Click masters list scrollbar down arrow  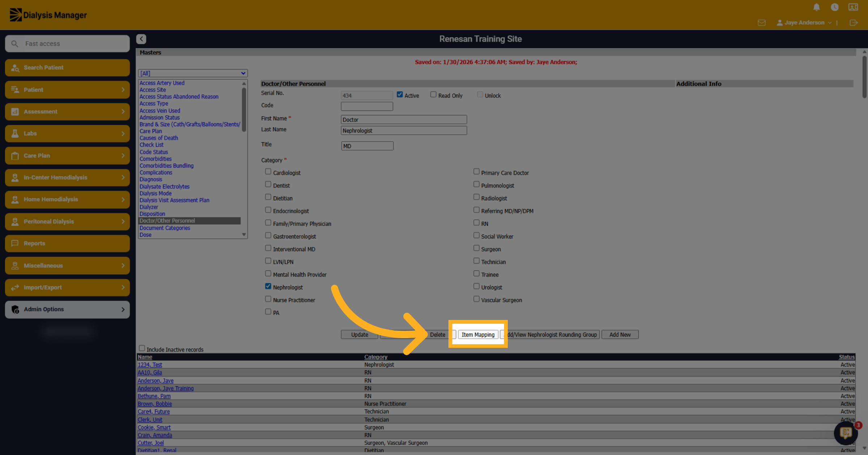pos(244,235)
